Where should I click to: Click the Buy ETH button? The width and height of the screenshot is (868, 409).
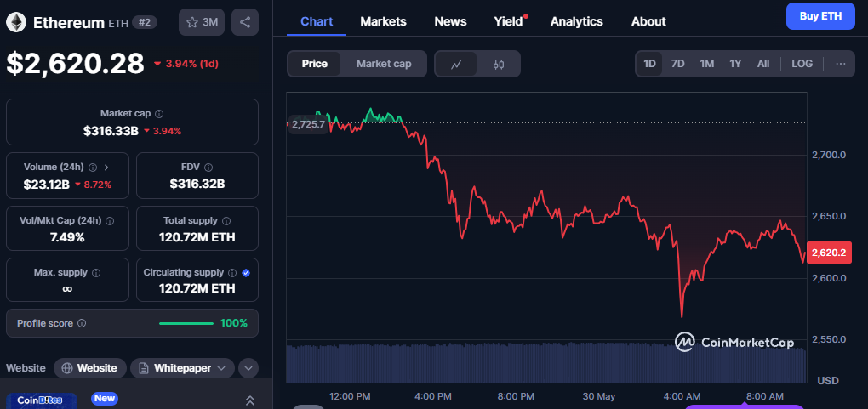coord(820,16)
